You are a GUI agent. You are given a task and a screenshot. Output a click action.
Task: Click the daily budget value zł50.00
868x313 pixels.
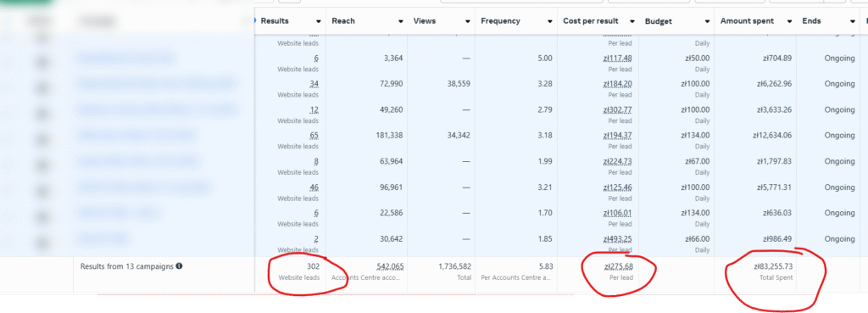pyautogui.click(x=698, y=59)
